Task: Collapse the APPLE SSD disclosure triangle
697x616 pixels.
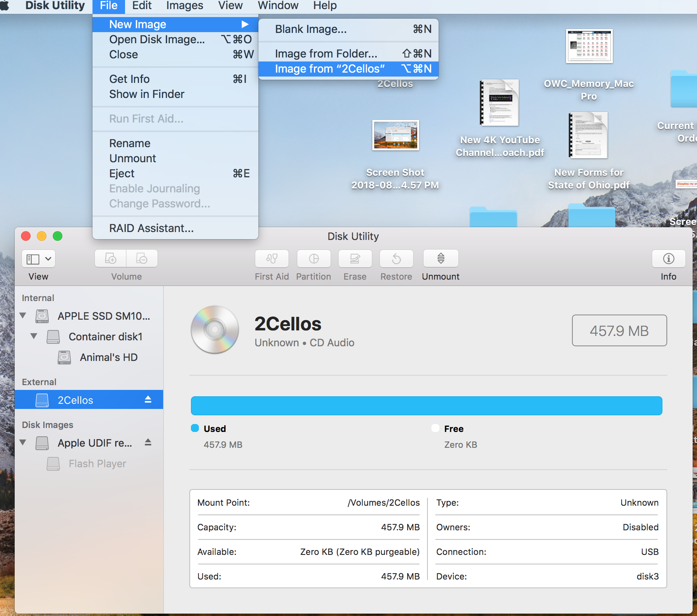Action: click(x=23, y=316)
